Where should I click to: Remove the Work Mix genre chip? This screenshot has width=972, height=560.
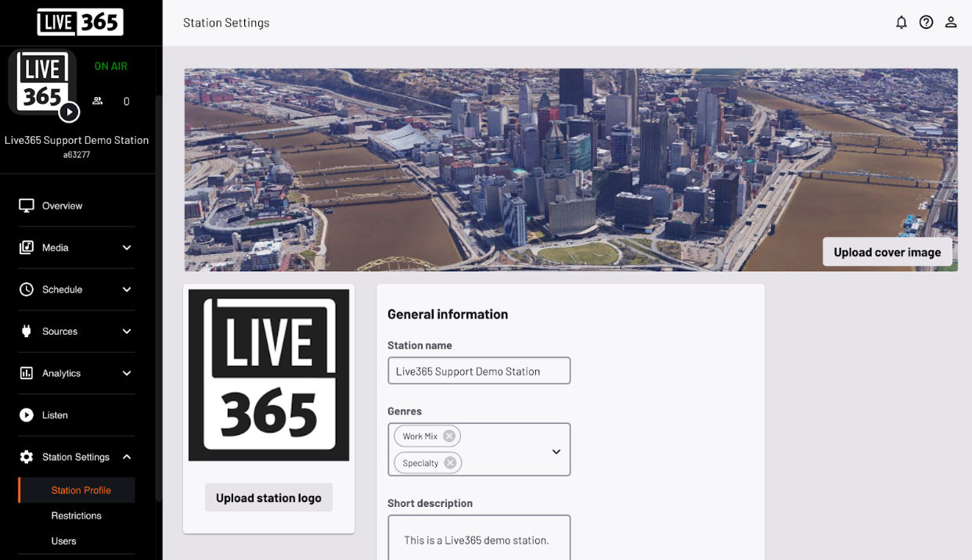pyautogui.click(x=449, y=436)
